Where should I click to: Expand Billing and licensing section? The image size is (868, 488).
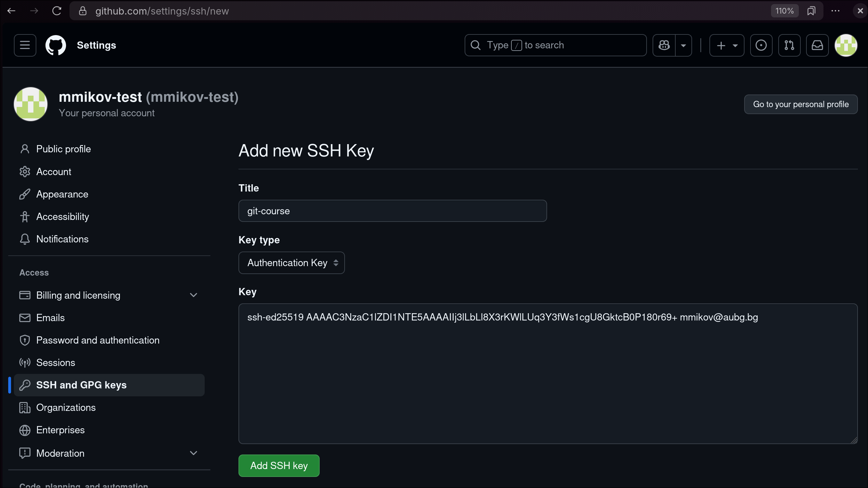193,295
